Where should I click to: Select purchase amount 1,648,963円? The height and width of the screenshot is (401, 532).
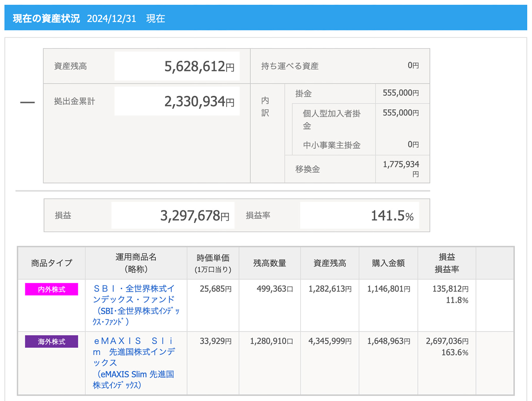(388, 341)
